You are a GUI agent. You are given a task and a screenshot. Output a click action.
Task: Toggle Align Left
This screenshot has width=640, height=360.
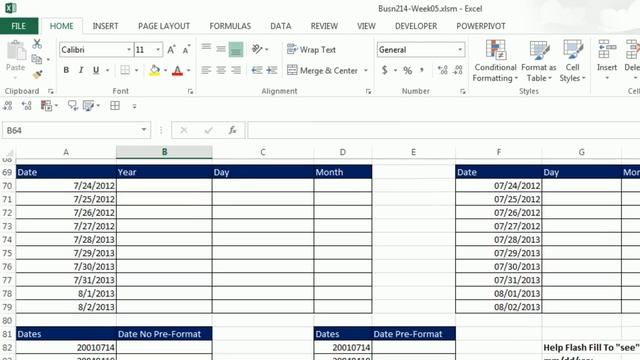[206, 70]
